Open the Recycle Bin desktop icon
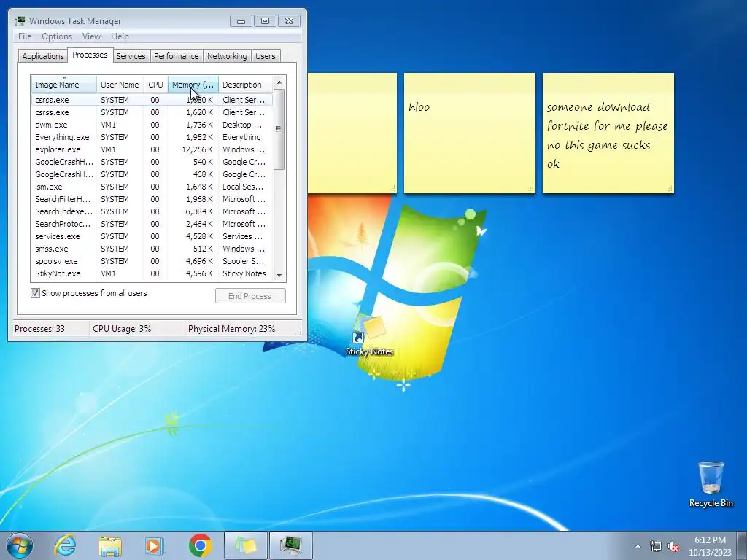Image resolution: width=747 pixels, height=560 pixels. tap(711, 484)
